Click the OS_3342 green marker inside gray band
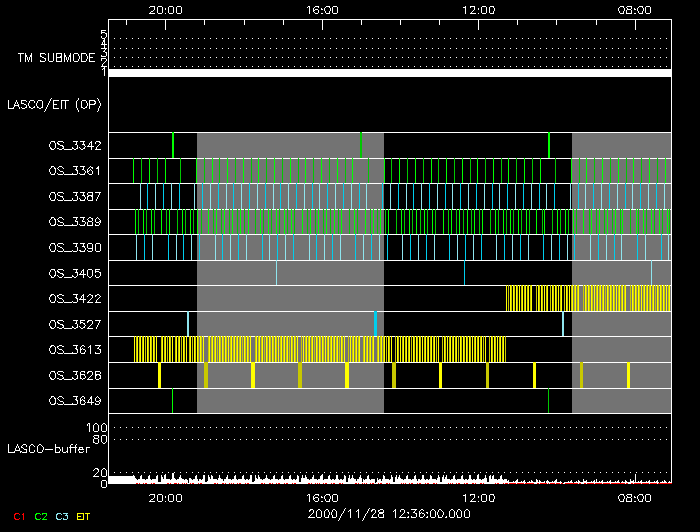 361,145
